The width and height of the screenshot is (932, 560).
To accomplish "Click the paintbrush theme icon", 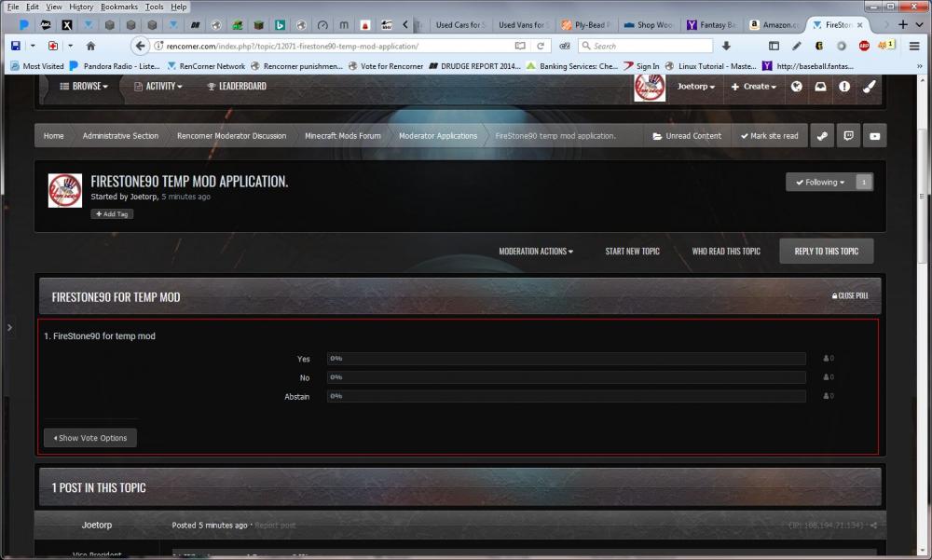I will (x=869, y=87).
